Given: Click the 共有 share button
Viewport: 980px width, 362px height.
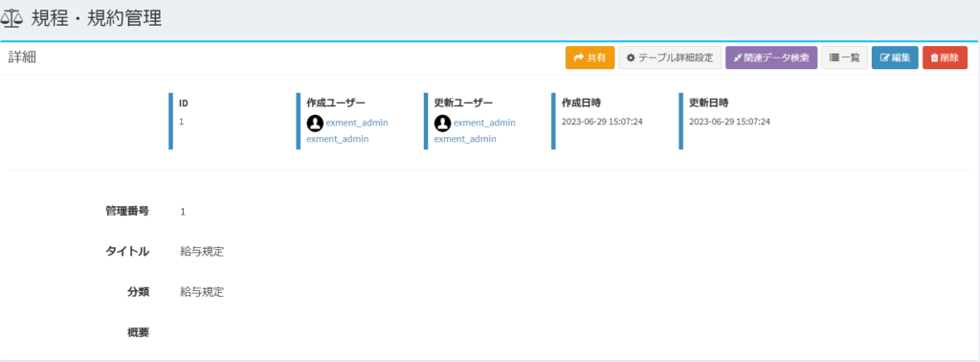Looking at the screenshot, I should click(590, 57).
